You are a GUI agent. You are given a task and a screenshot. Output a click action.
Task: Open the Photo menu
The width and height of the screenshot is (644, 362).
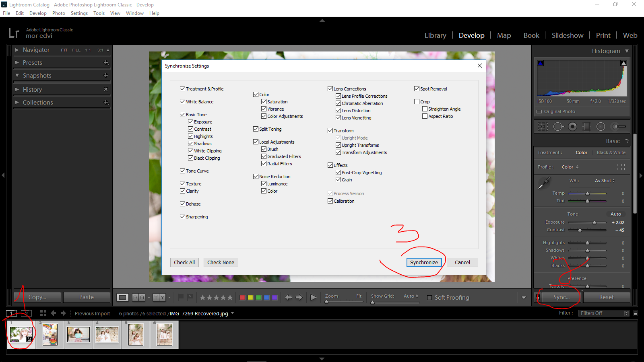[58, 13]
